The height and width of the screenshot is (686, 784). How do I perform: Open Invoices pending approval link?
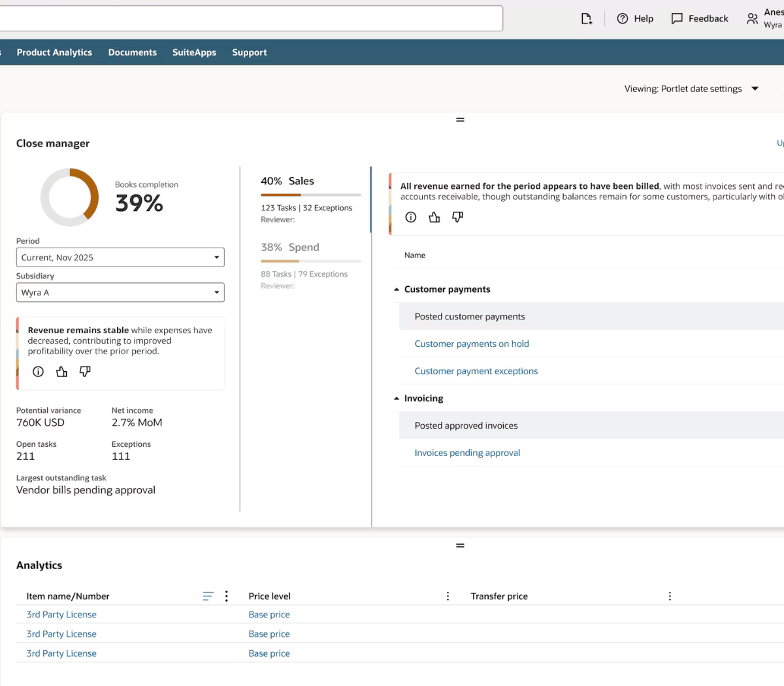coord(467,453)
